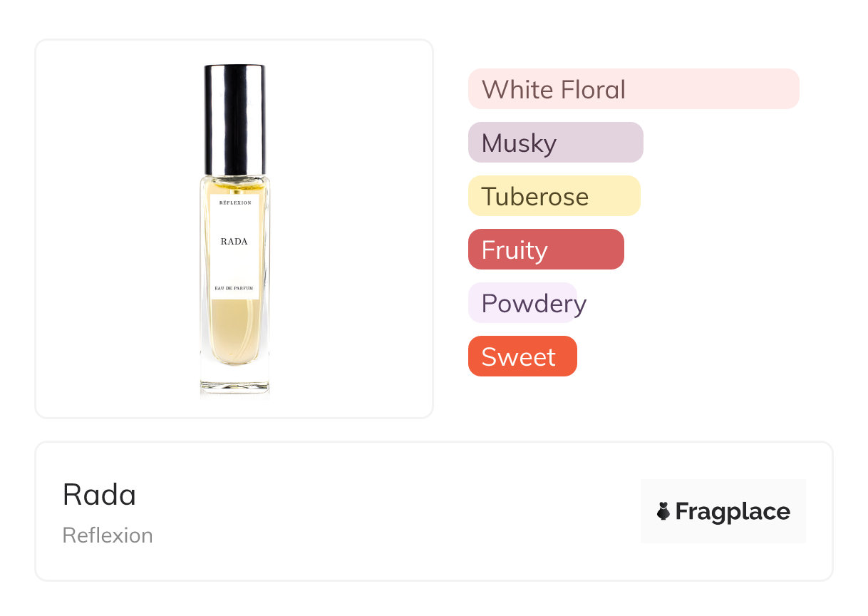Click the RÉFLEXION text on bottle label

[234, 203]
